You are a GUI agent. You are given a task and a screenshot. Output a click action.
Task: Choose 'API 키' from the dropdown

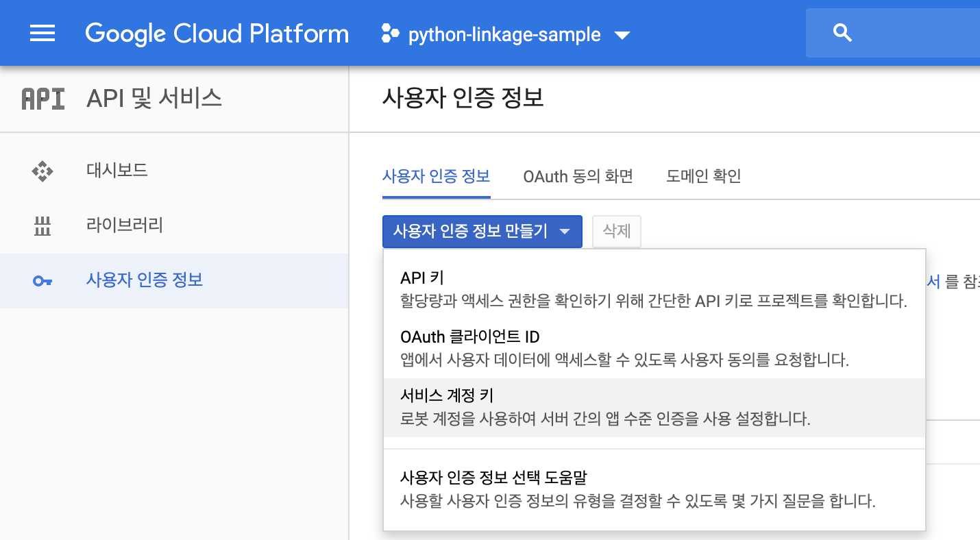coord(654,289)
